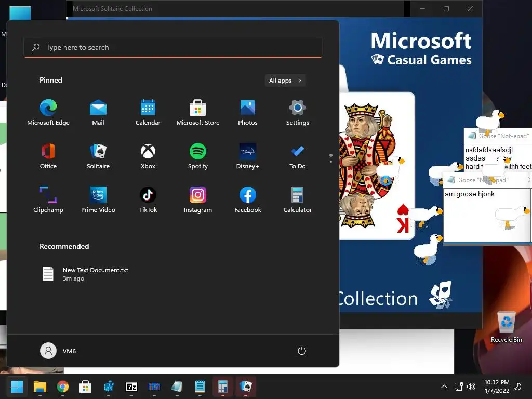Open New Text Document.txt from Recommended
Screen dimensions: 532x399
pyautogui.click(x=85, y=274)
